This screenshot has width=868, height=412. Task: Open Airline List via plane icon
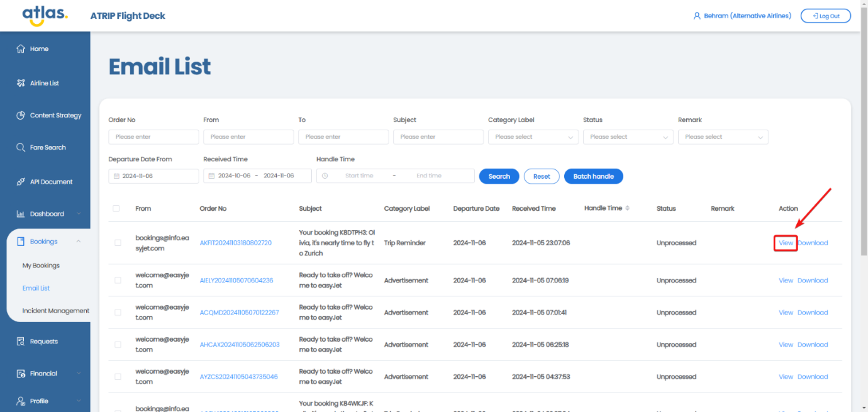pos(21,83)
